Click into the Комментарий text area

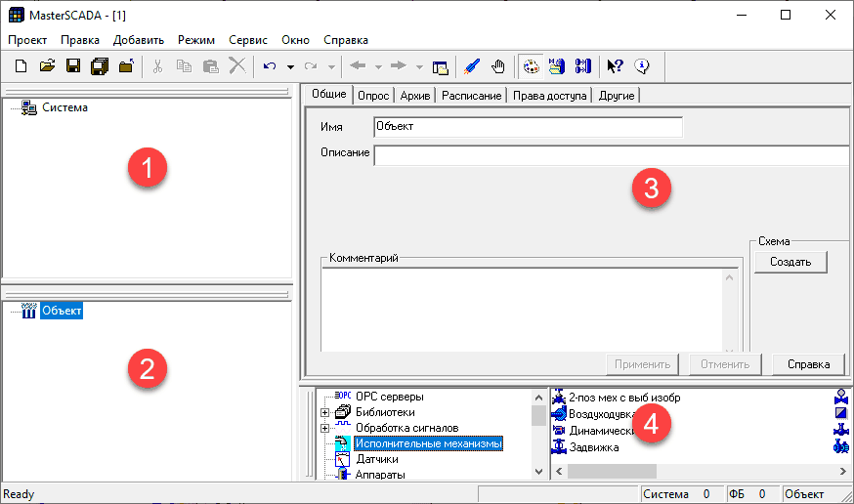(x=522, y=310)
